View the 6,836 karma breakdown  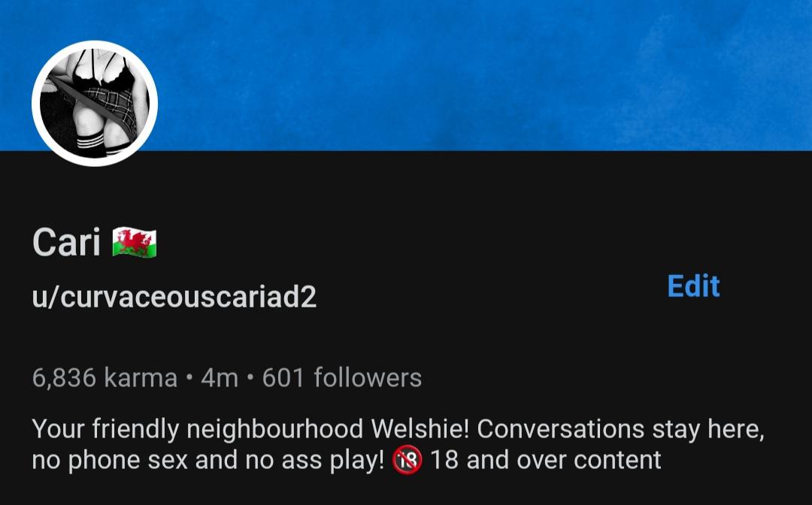105,378
